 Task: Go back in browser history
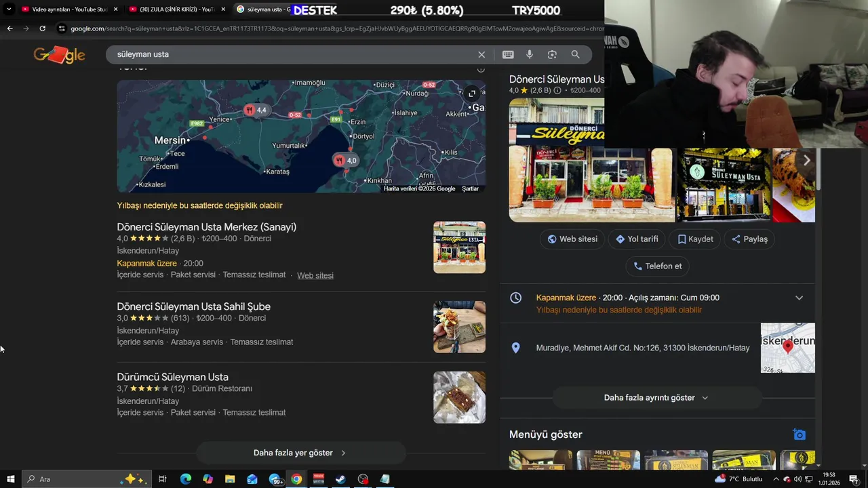point(9,28)
